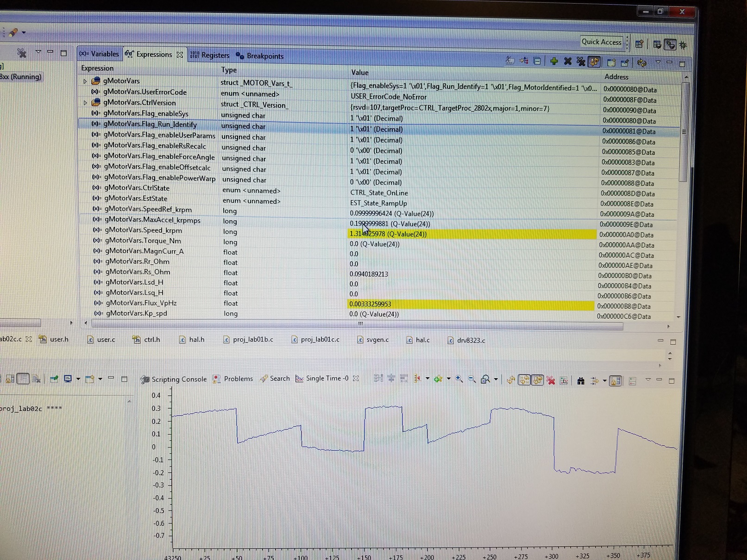Toggle the graph scroll lock icon

pyautogui.click(x=615, y=381)
